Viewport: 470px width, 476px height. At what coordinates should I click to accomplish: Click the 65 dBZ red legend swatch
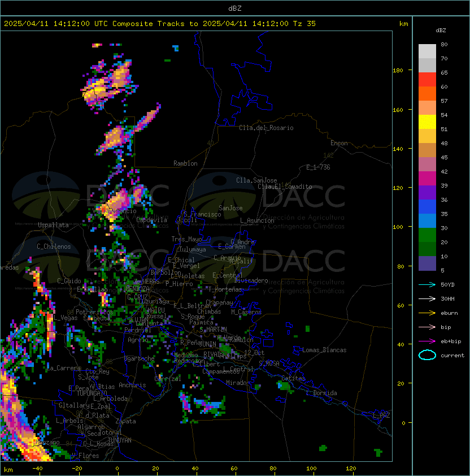427,79
